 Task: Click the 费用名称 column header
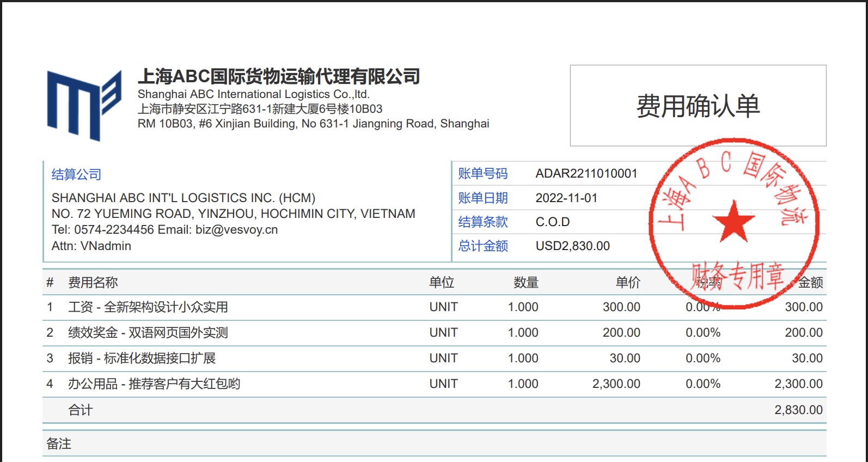[93, 283]
